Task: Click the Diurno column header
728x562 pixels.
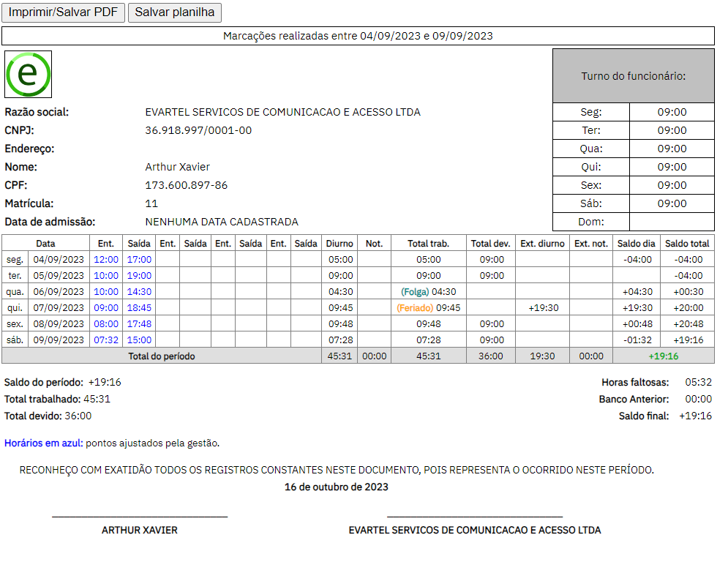Action: click(x=339, y=244)
